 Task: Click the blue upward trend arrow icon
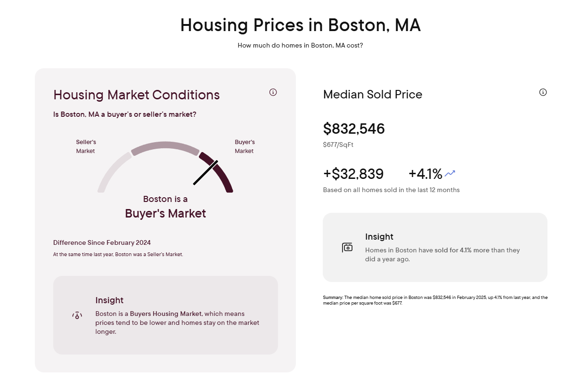(x=450, y=174)
